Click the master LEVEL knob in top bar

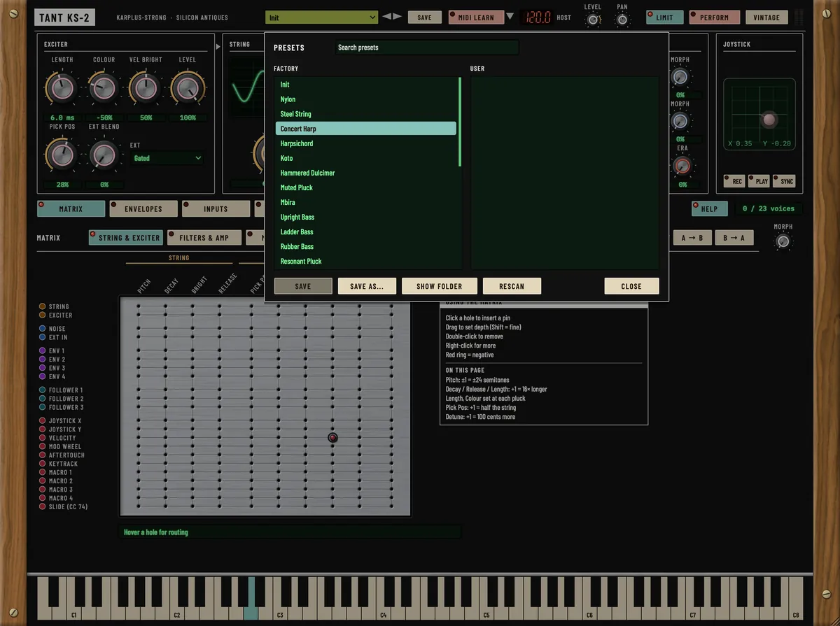(x=593, y=20)
